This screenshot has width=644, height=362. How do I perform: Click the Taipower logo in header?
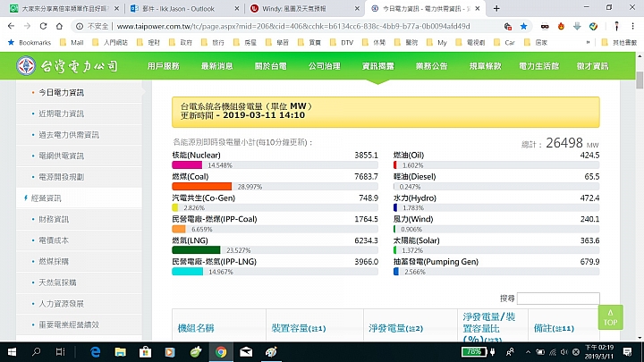coord(67,65)
